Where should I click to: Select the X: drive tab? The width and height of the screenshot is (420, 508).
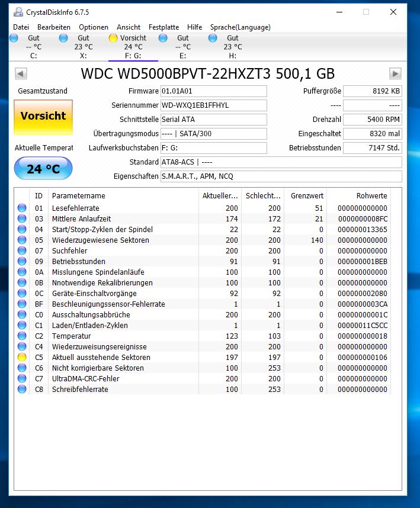click(84, 47)
